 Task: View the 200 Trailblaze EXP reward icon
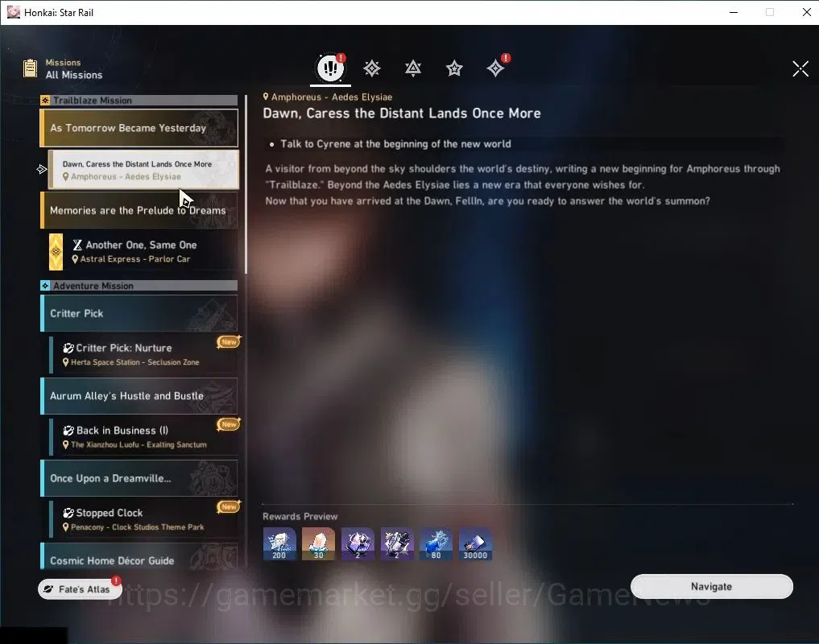tap(279, 543)
